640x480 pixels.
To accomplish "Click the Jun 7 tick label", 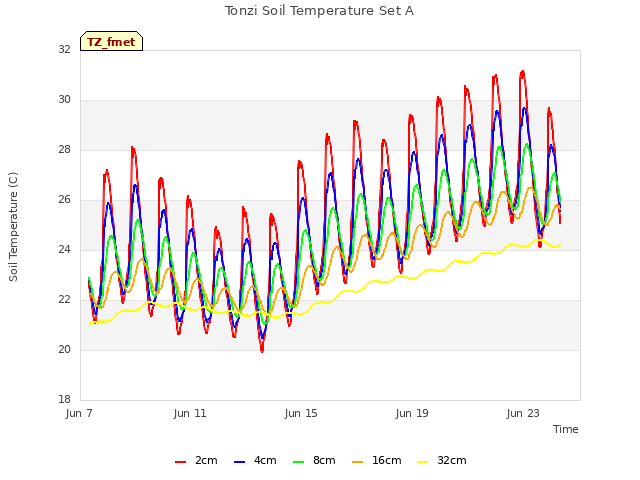I will point(79,413).
